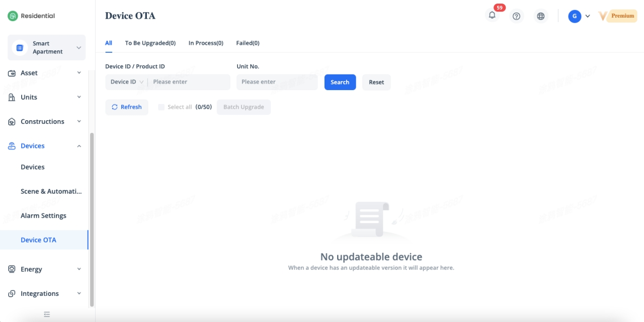Viewport: 644px width, 322px height.
Task: Open the Device ID type dropdown
Action: tap(127, 82)
